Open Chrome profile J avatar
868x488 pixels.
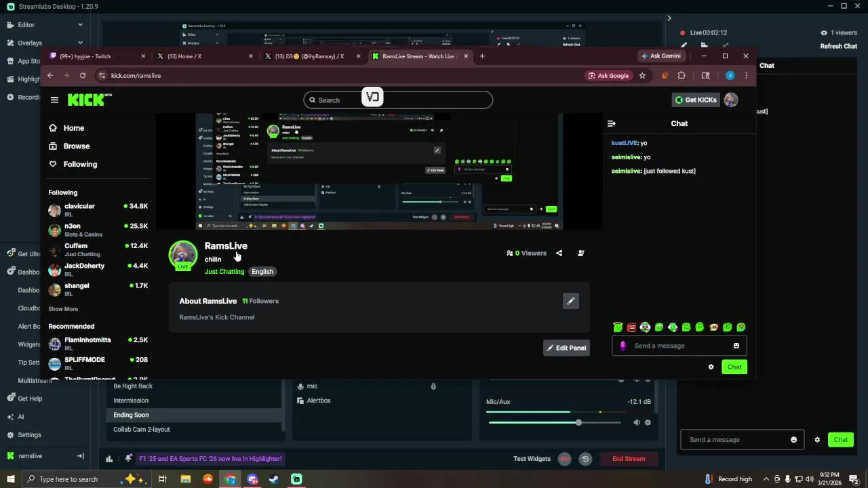coord(730,76)
